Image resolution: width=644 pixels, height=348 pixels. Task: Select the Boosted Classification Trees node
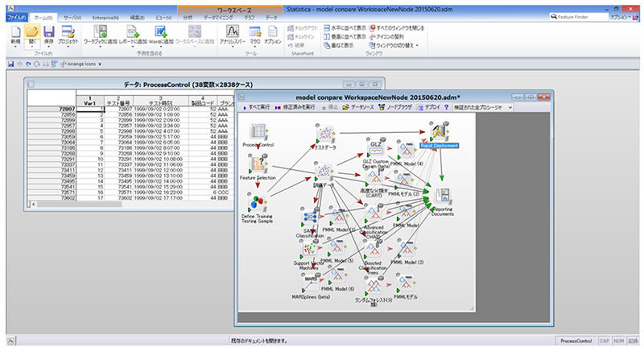[x=373, y=249]
